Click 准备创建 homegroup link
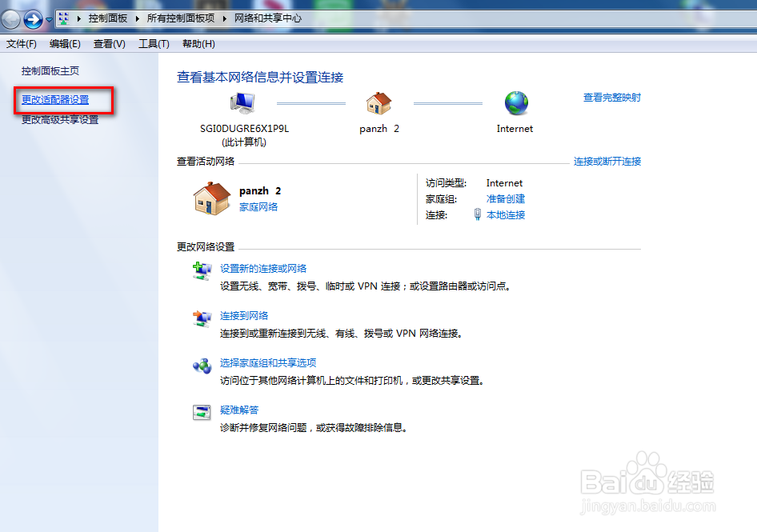Viewport: 757px width, 532px height. 506,199
